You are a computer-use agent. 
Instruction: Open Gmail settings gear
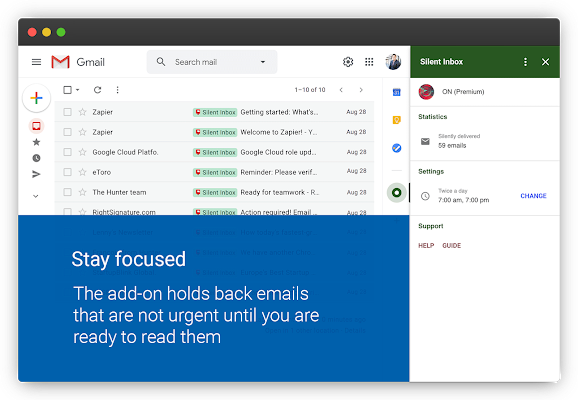[x=348, y=62]
